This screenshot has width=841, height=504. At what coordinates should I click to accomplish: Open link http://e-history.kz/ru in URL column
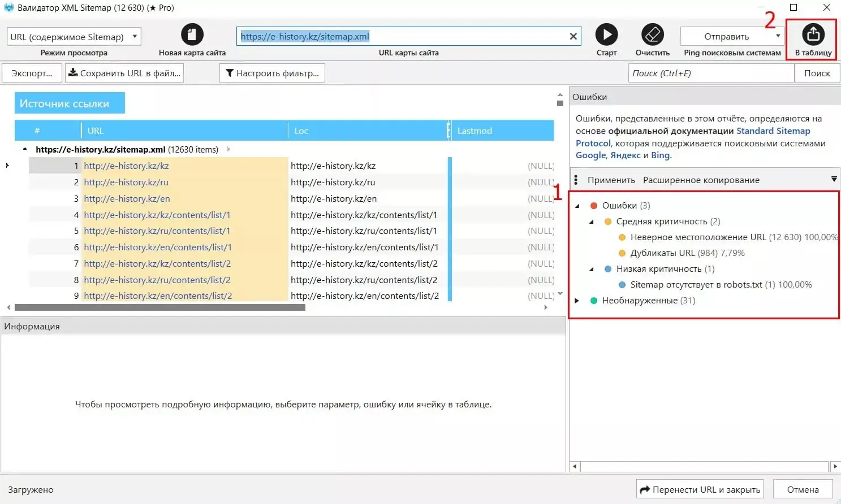coord(126,183)
